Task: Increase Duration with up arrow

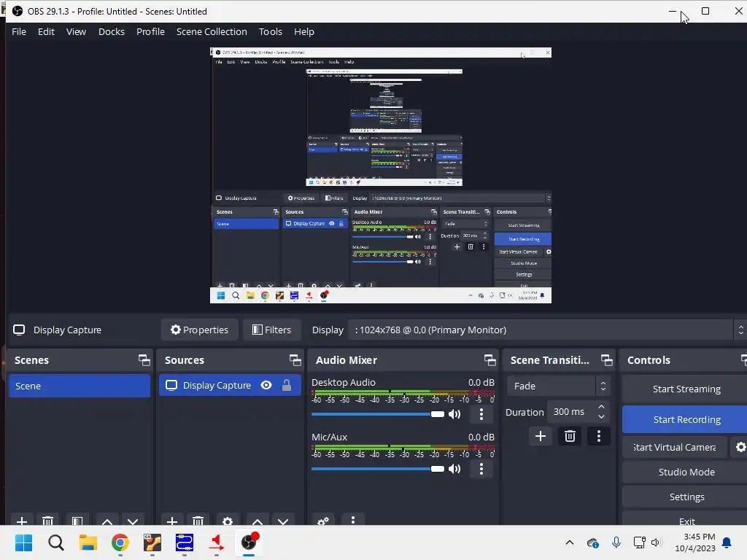Action: (601, 407)
